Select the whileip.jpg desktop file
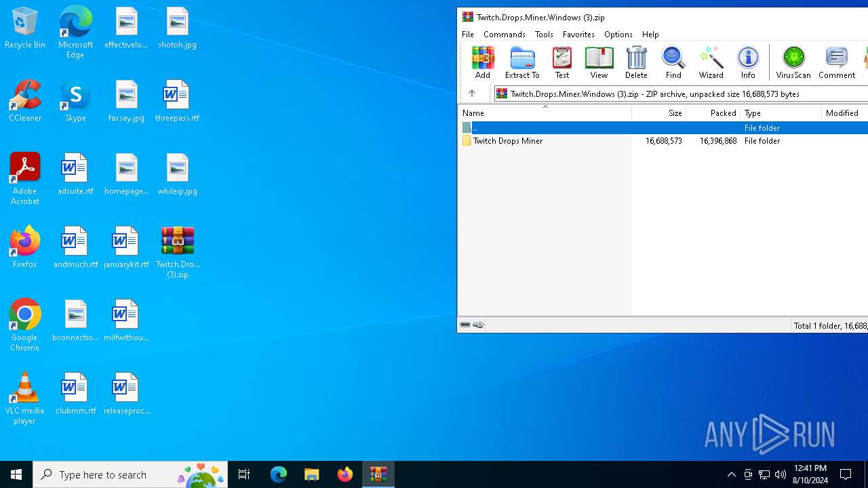The image size is (868, 488). point(178,174)
